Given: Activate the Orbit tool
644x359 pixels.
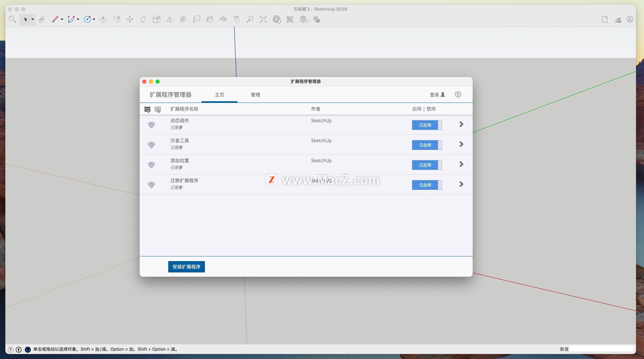Looking at the screenshot, I should 223,19.
